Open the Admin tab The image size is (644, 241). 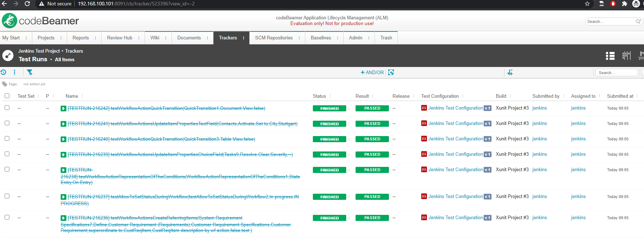(356, 38)
